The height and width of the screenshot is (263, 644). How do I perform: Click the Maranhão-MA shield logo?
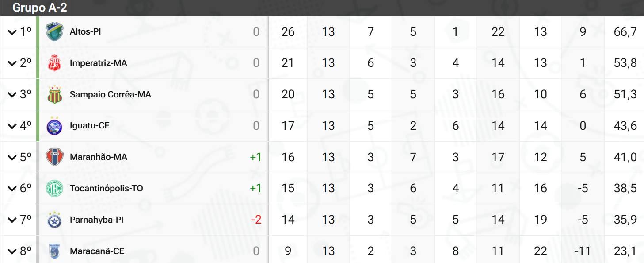(x=54, y=157)
